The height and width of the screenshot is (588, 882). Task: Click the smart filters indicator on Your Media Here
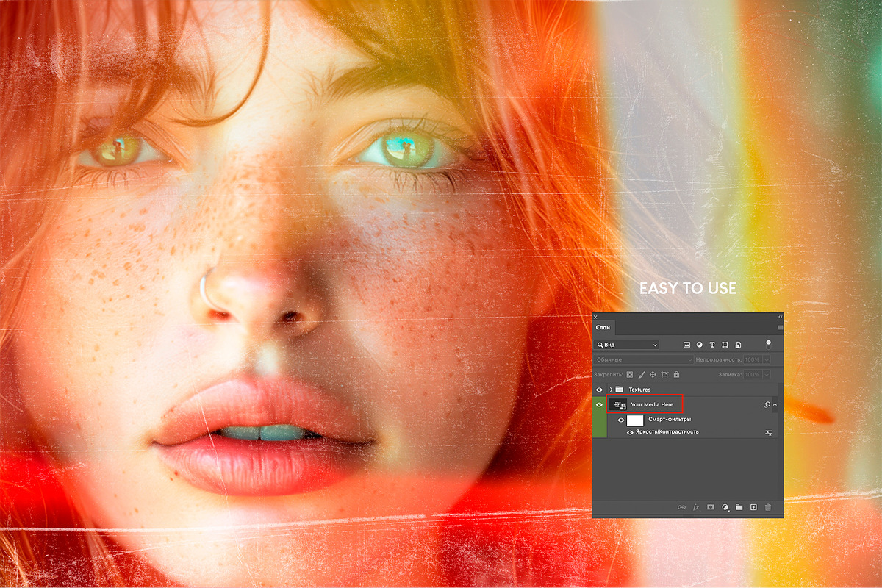point(767,404)
